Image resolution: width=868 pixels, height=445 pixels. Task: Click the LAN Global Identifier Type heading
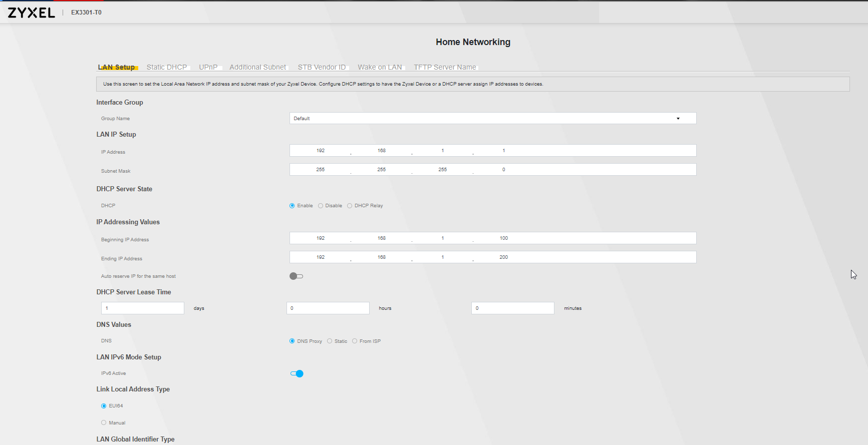click(x=136, y=439)
